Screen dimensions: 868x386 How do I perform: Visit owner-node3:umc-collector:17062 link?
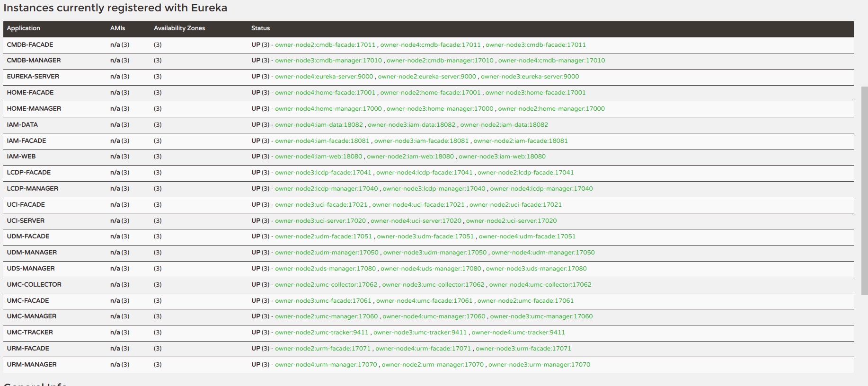(x=434, y=285)
